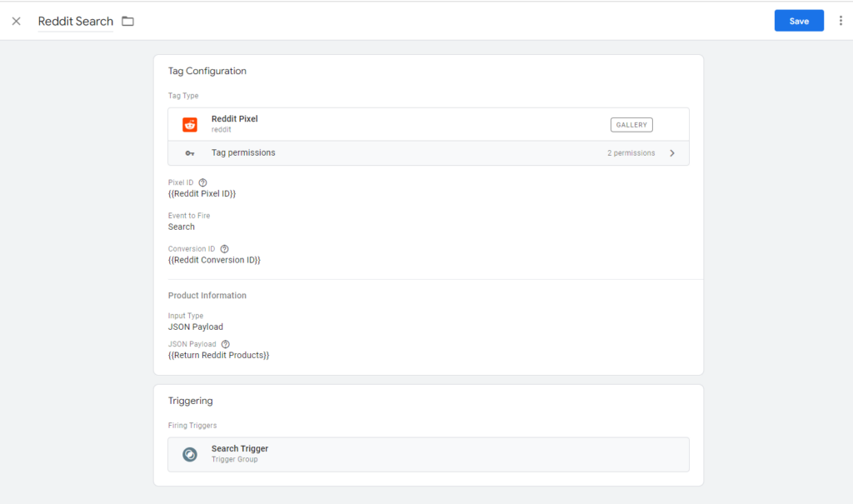Open the 2 permissions details
This screenshot has height=504, width=853.
tap(631, 153)
